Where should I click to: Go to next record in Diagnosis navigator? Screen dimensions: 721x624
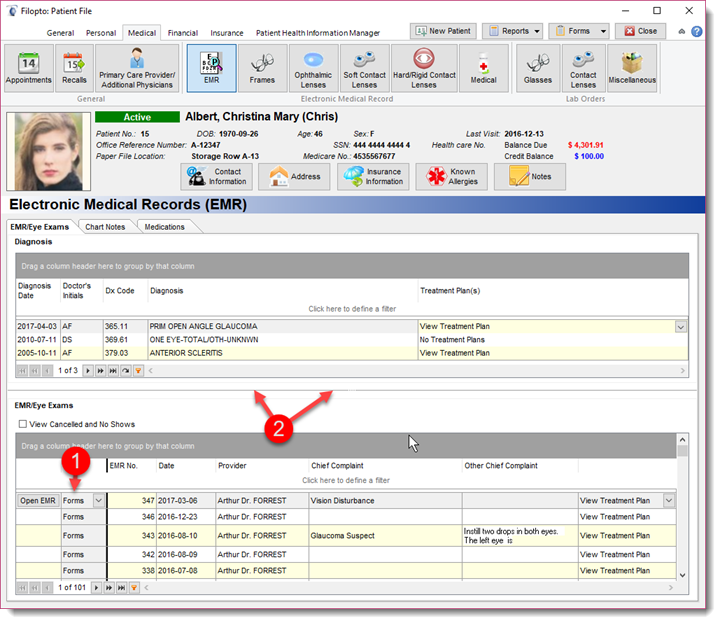(x=88, y=371)
